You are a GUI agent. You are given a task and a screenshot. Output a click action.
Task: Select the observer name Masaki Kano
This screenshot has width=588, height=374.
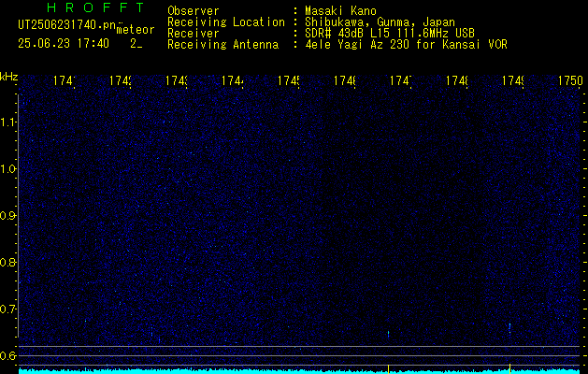click(x=340, y=11)
